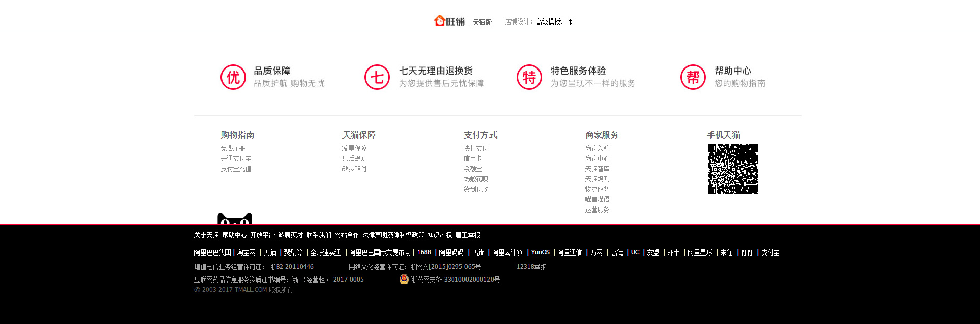Image resolution: width=980 pixels, height=324 pixels.
Task: Open 商家入驻 under merchant services
Action: [597, 148]
